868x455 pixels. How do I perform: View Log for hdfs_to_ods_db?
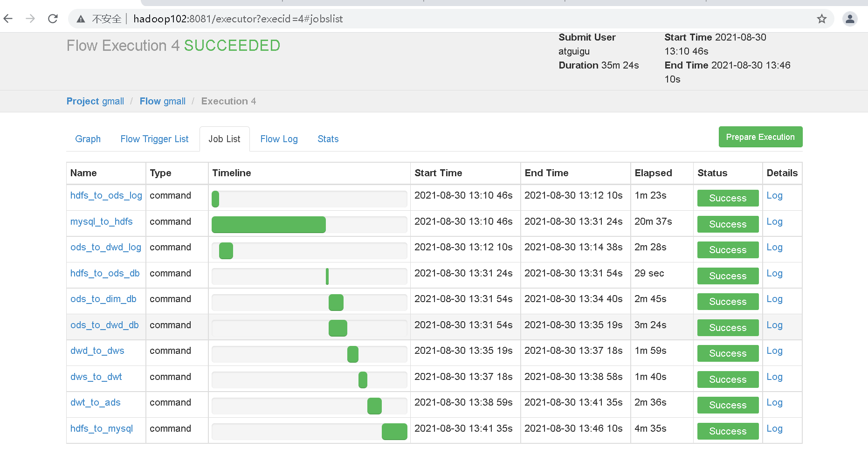click(774, 273)
